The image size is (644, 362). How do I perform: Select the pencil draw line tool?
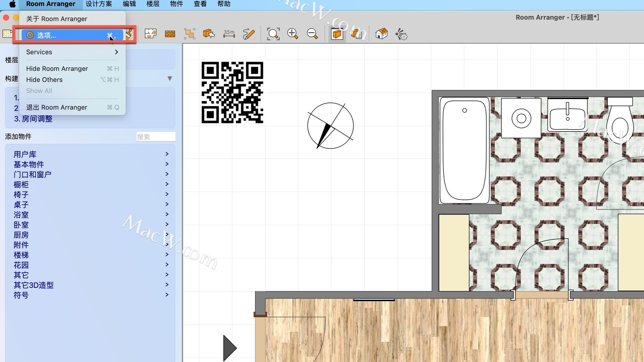pyautogui.click(x=249, y=34)
